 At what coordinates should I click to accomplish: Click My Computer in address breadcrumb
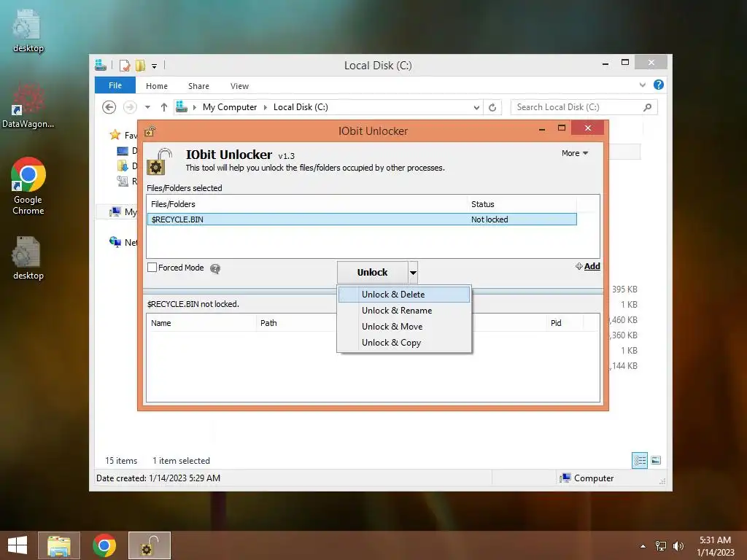[x=230, y=107]
